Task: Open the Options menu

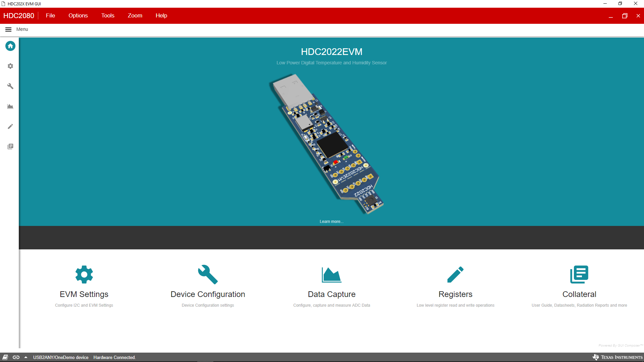Action: pyautogui.click(x=78, y=16)
